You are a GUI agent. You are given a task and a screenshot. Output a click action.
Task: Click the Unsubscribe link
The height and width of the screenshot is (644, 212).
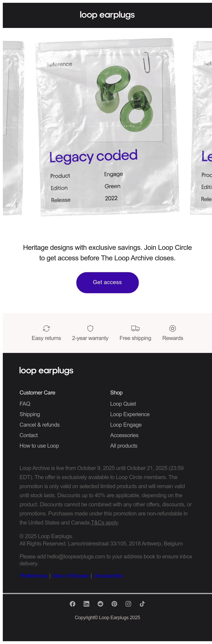(108, 576)
